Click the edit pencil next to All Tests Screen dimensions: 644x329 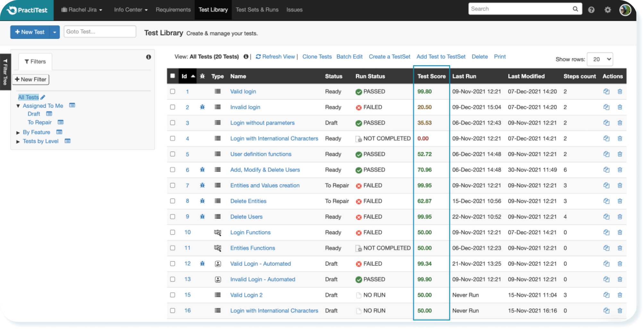click(x=43, y=97)
